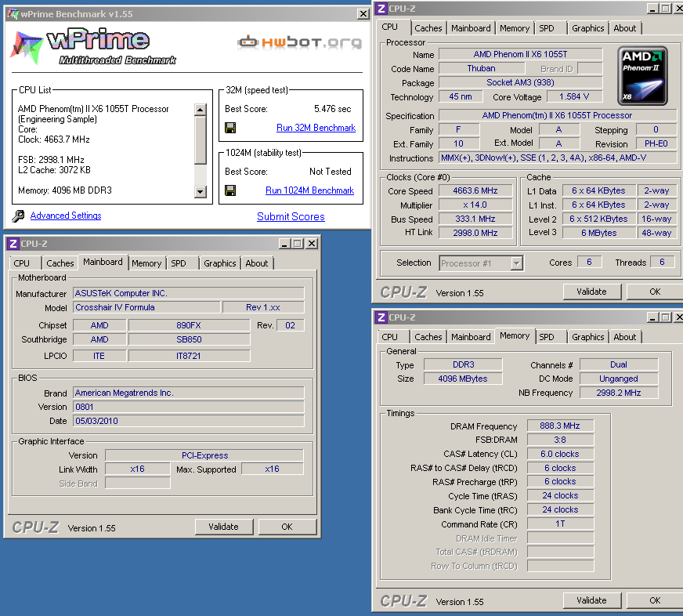The image size is (683, 616).
Task: Click the Southbridge value SB850
Action: click(189, 339)
